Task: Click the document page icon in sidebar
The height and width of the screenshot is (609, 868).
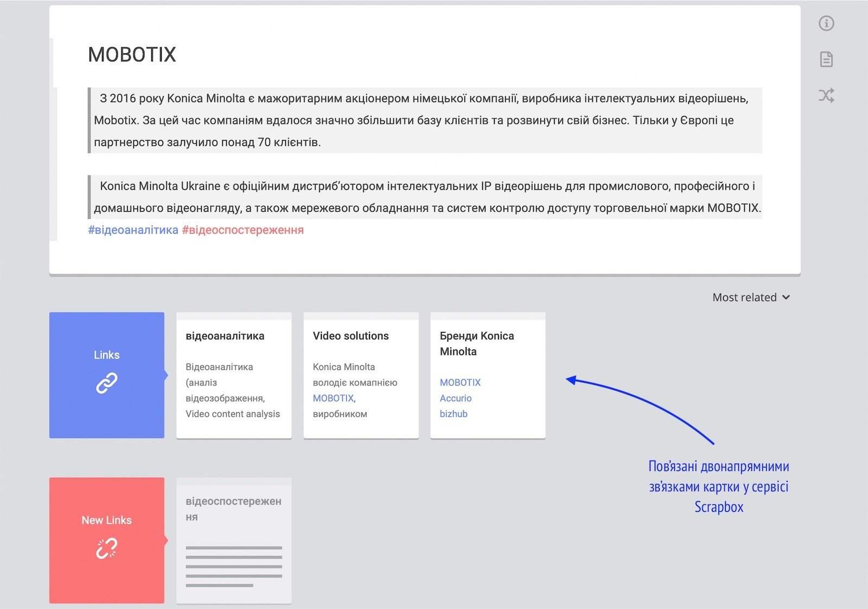Action: 826,59
